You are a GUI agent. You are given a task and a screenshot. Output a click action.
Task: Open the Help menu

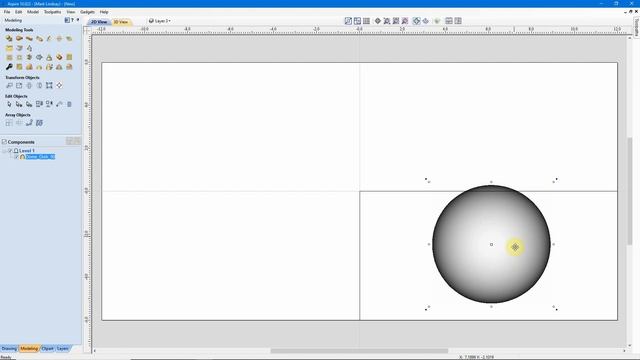[x=104, y=12]
